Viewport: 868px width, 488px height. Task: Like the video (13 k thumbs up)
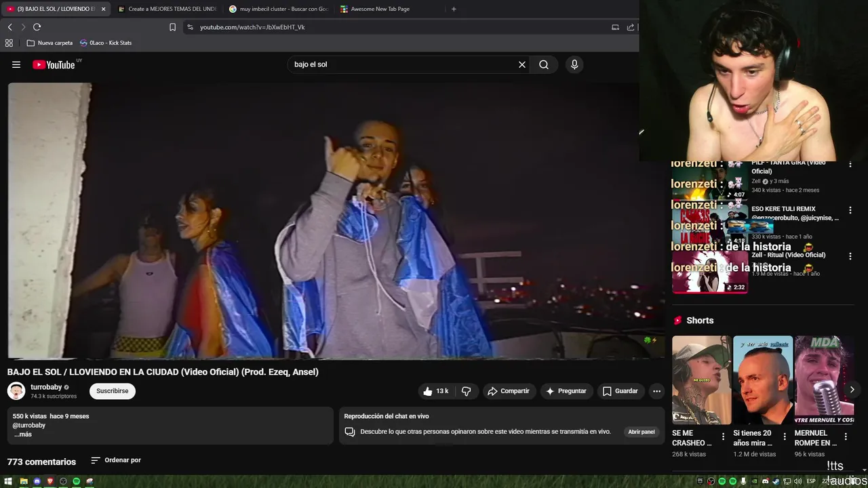436,391
